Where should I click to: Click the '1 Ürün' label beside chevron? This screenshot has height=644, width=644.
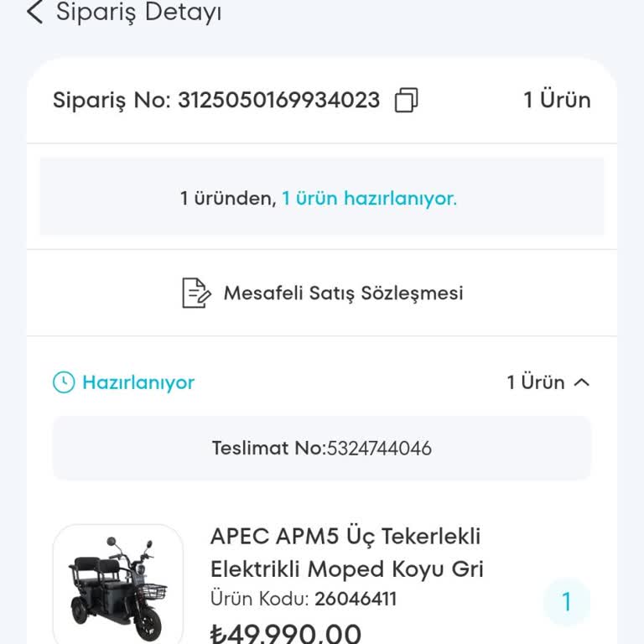pyautogui.click(x=536, y=382)
